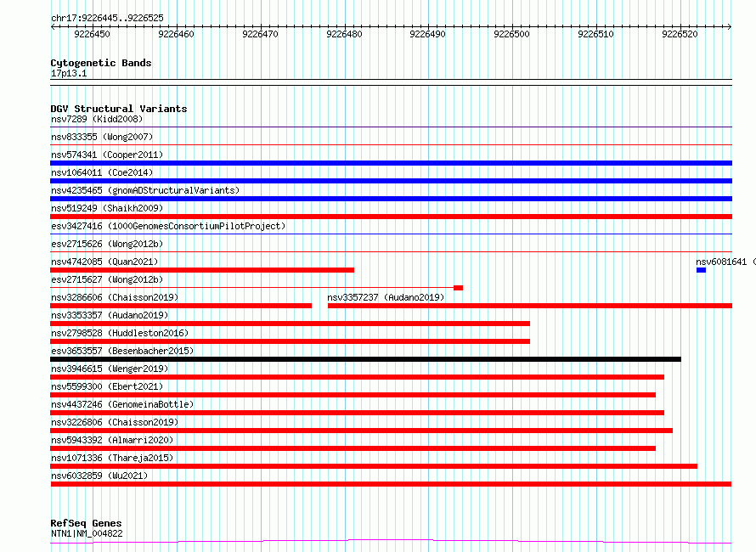Screen dimensions: 756x552
Task: Click the blue bar under nsv1064011 (Coe2014)
Action: (391, 181)
